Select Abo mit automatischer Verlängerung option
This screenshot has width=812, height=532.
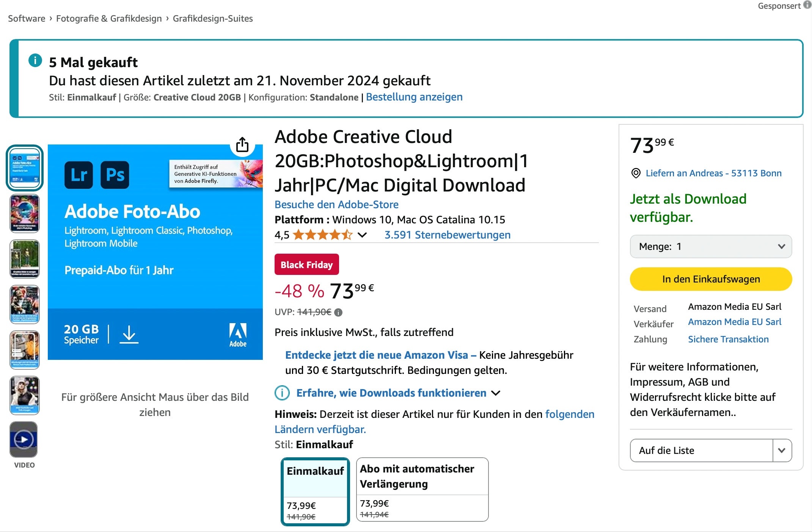[422, 489]
